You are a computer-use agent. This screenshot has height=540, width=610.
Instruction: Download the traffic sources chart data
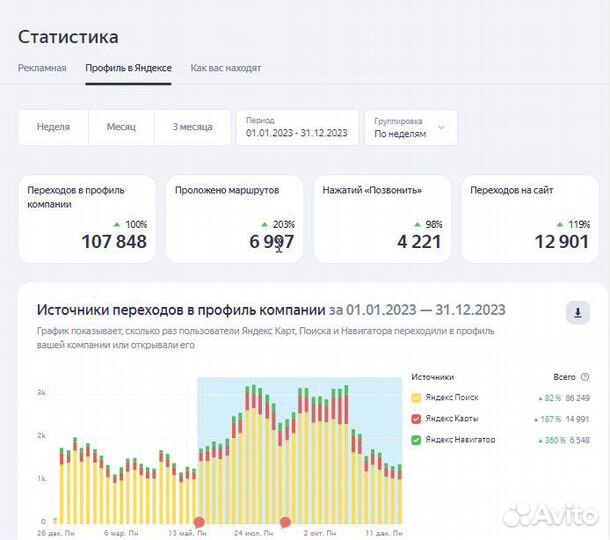578,312
